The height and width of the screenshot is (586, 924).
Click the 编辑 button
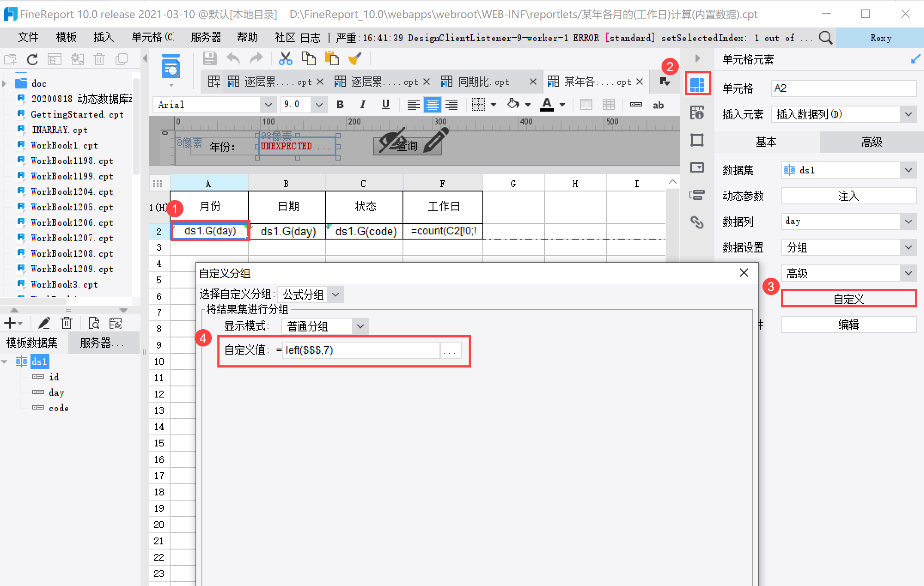848,325
